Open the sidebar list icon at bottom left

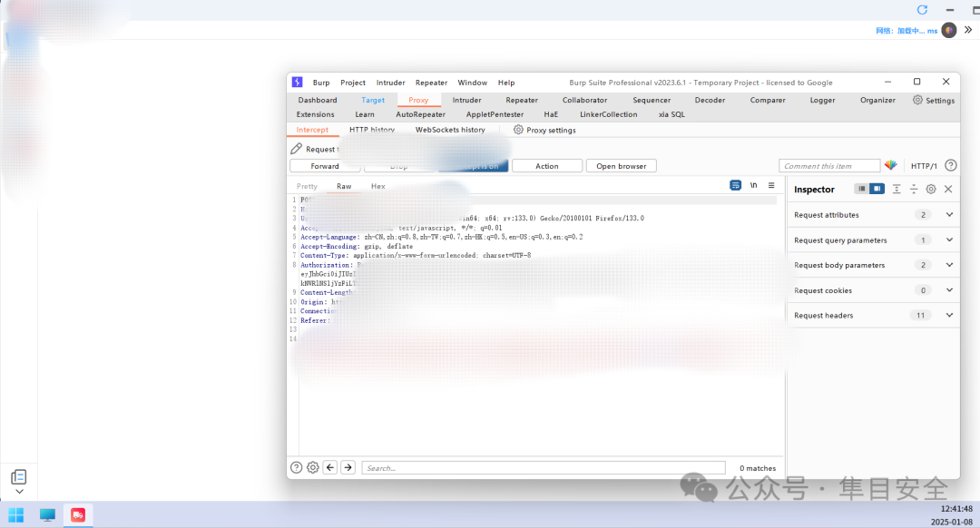coord(18,477)
